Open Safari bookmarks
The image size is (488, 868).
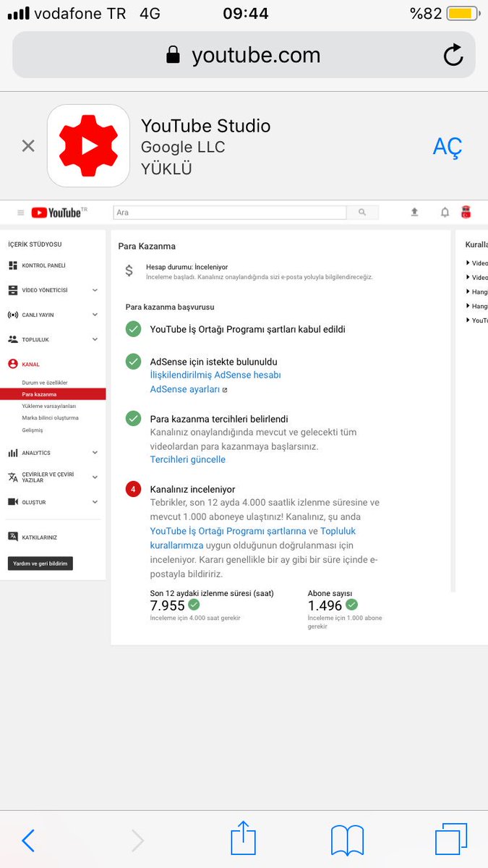point(347,841)
